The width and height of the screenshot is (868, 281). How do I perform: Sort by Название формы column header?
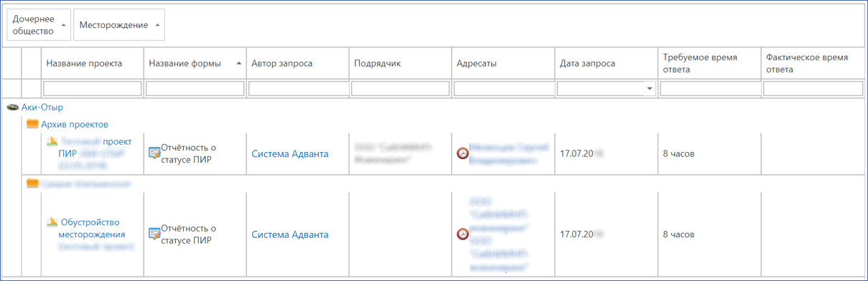click(195, 64)
